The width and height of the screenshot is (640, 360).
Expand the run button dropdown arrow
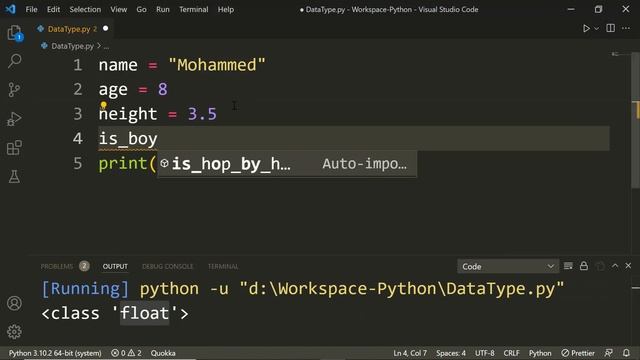pos(597,29)
